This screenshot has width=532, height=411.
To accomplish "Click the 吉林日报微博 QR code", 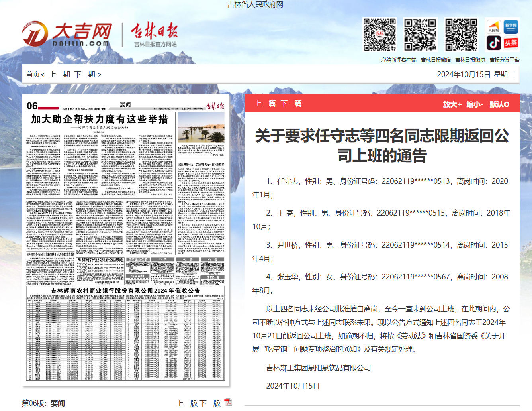I will 461,34.
